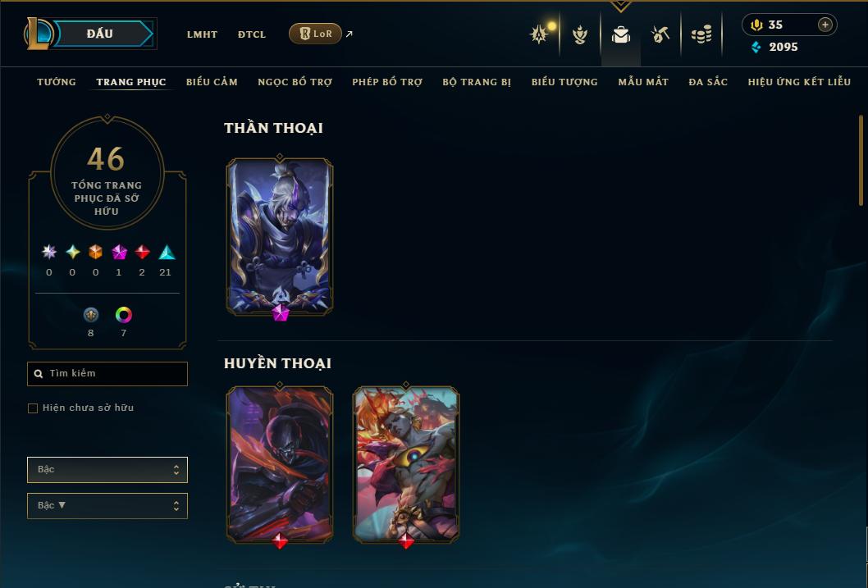Select the ĐTCL game mode link
This screenshot has width=868, height=588.
coord(252,34)
